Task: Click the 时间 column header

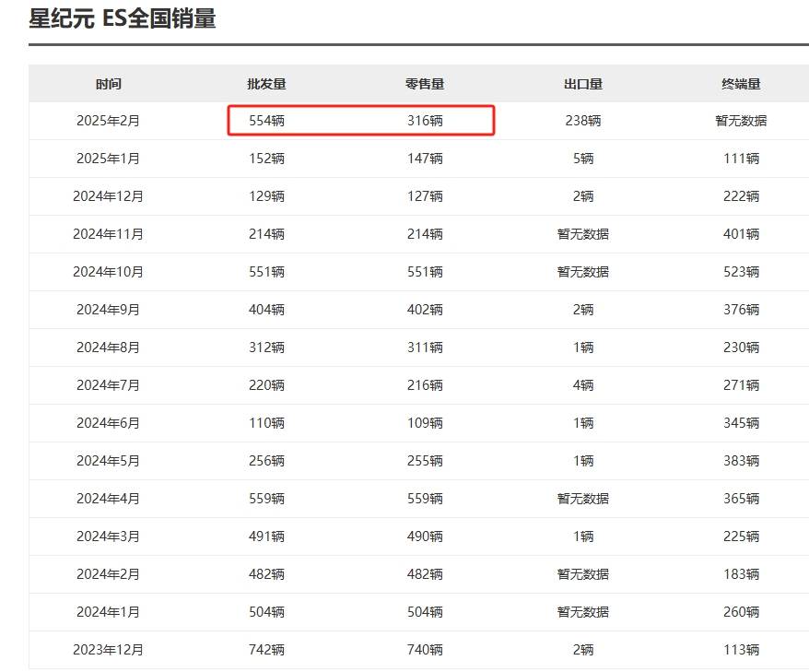Action: tap(109, 84)
